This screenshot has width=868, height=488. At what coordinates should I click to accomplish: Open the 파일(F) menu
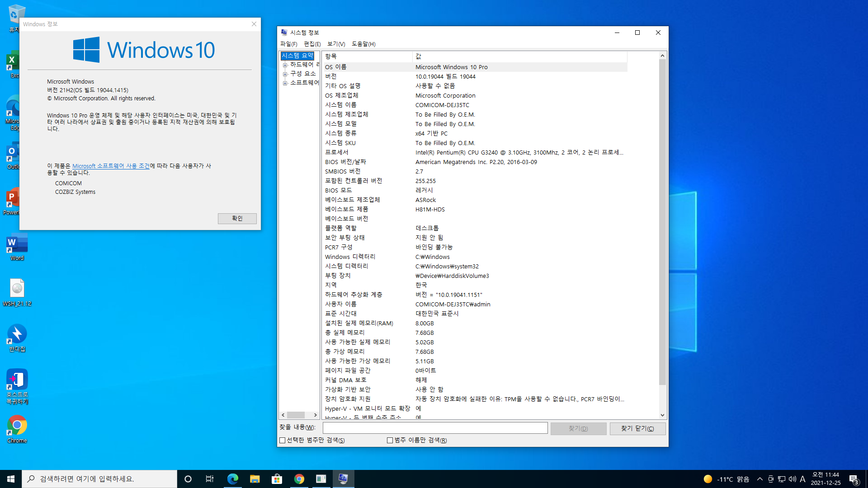click(x=288, y=44)
